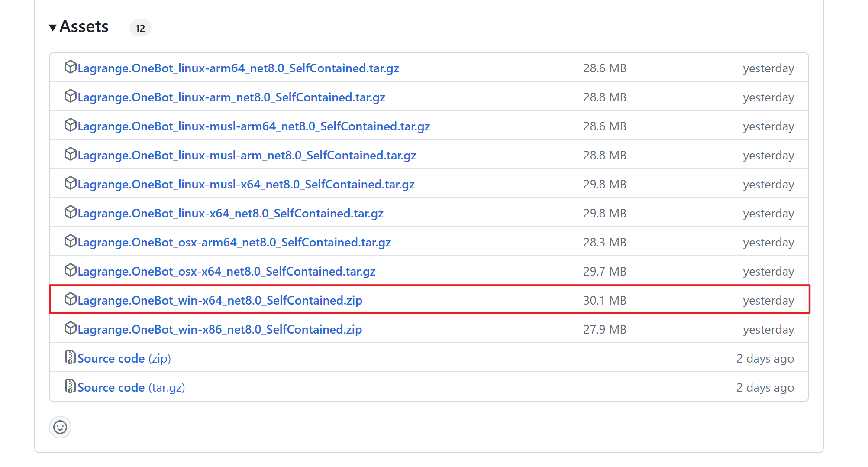Click package icon for linux-musl-arm64 tar.gz
The image size is (868, 467).
tap(70, 125)
